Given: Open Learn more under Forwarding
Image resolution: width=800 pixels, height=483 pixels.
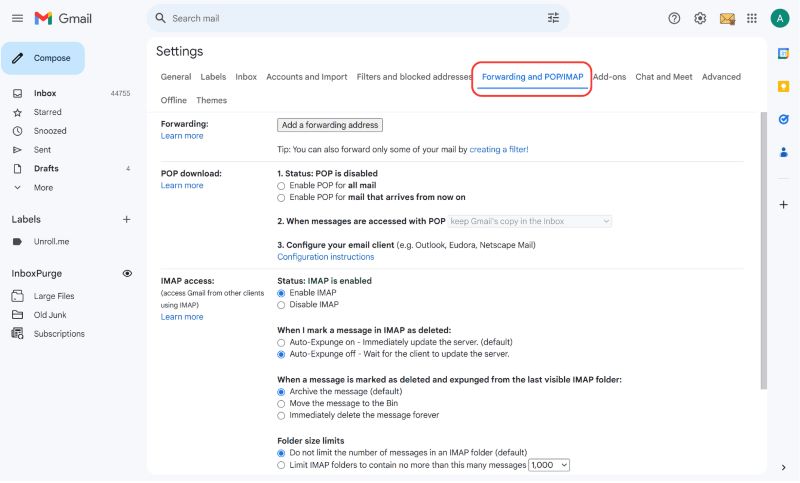Looking at the screenshot, I should pos(182,136).
